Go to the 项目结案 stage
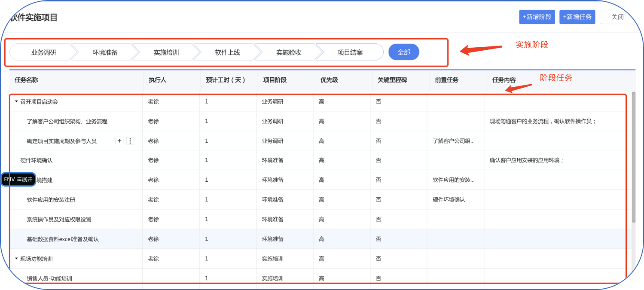 (x=350, y=52)
